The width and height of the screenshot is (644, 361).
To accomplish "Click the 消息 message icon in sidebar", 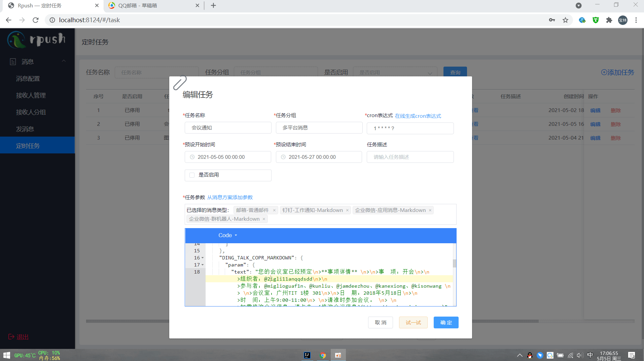I will click(13, 62).
